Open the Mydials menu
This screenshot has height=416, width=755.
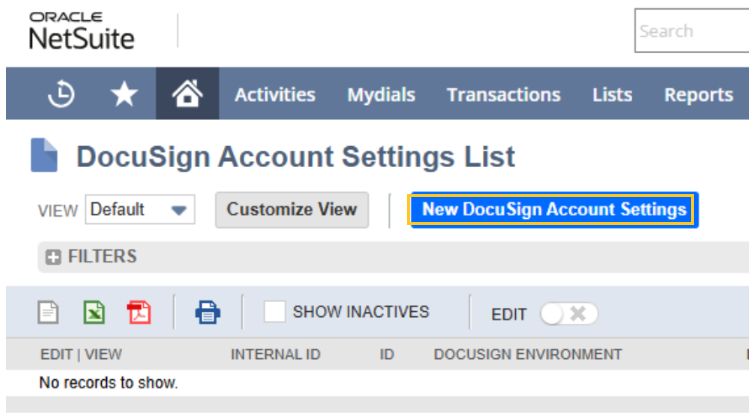(381, 95)
